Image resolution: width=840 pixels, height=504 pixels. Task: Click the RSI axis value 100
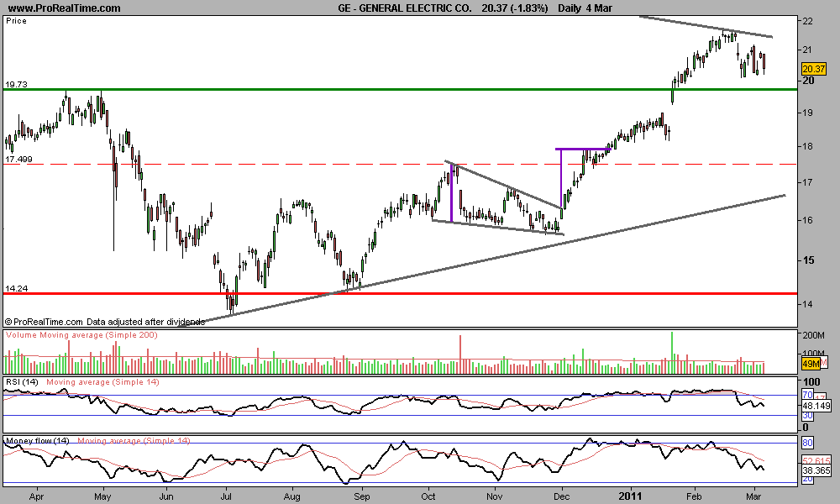812,381
